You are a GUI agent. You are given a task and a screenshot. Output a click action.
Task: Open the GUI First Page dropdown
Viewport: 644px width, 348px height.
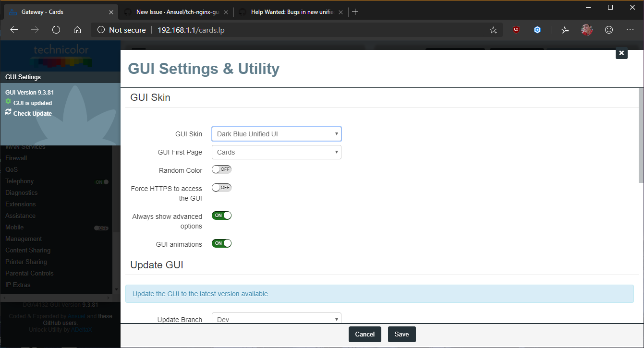click(276, 152)
